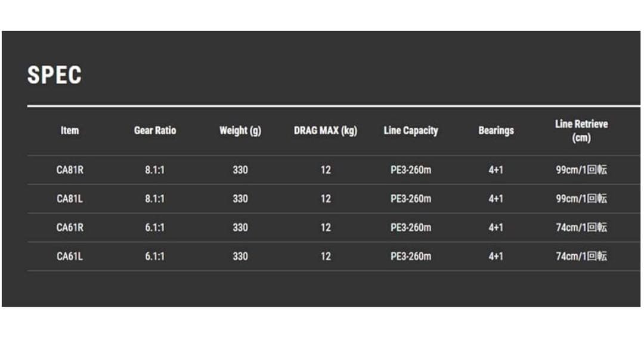Click the 8.1:1 gear ratio for CA81R

pos(155,170)
